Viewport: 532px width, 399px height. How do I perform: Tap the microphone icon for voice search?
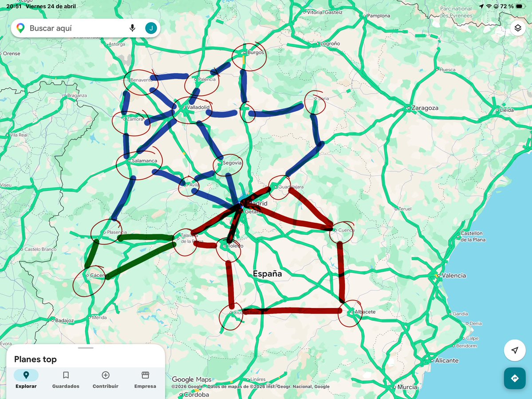[132, 28]
